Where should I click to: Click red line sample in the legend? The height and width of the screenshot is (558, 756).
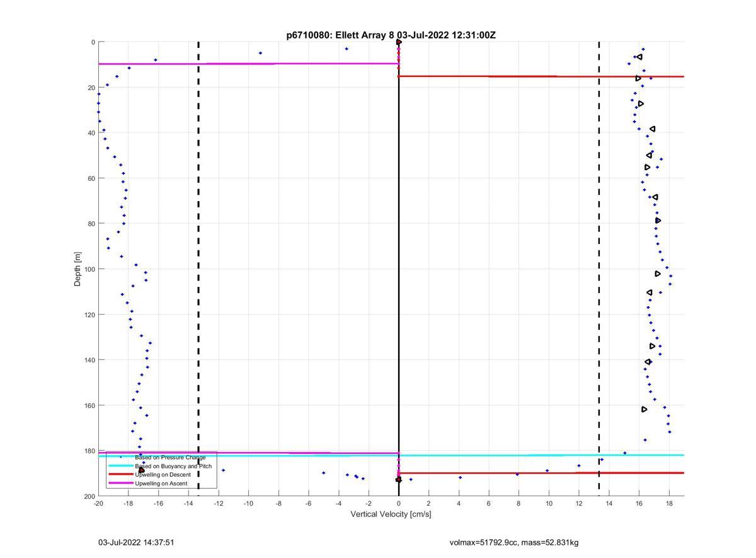(x=121, y=474)
